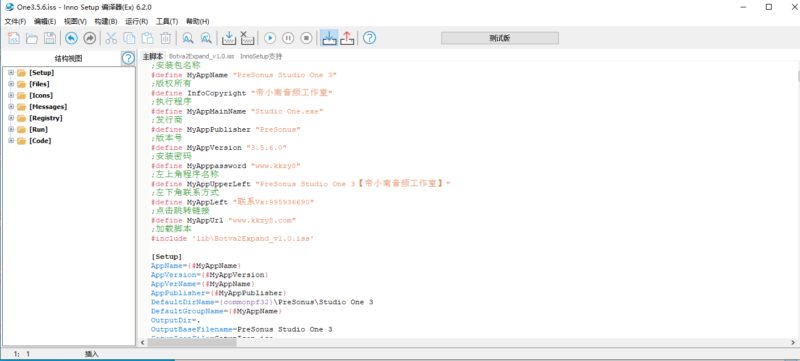Switch to InnoSetup支持 tab
Screen dimensions: 800x361
click(x=261, y=56)
